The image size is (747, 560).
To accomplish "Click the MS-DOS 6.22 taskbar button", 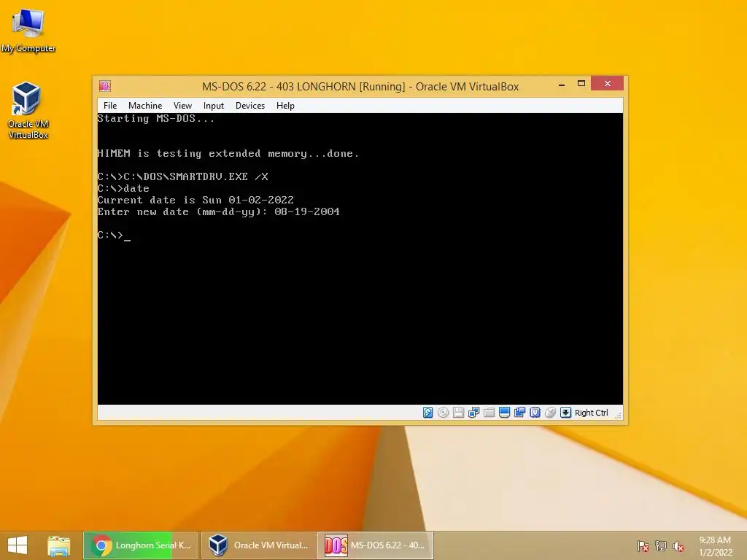I will [x=376, y=545].
